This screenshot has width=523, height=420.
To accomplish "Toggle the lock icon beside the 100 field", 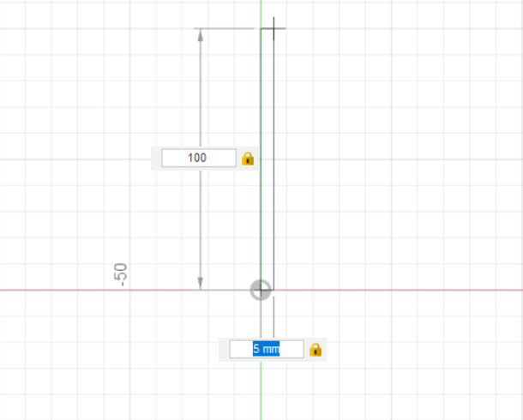I will [x=248, y=159].
